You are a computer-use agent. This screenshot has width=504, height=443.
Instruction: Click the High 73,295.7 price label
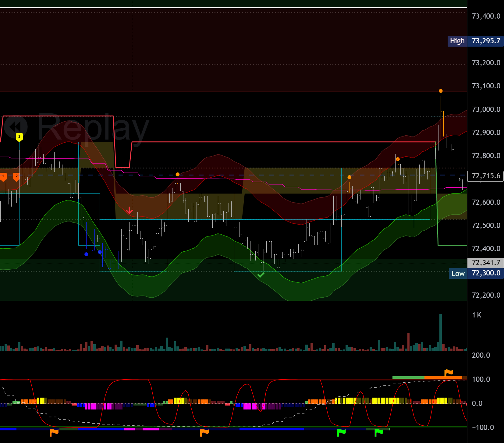click(475, 41)
